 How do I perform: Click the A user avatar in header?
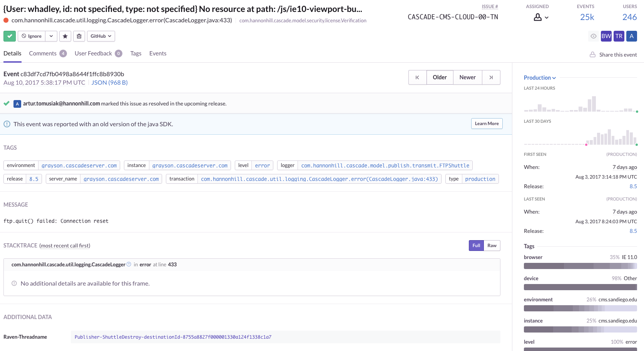tap(632, 36)
